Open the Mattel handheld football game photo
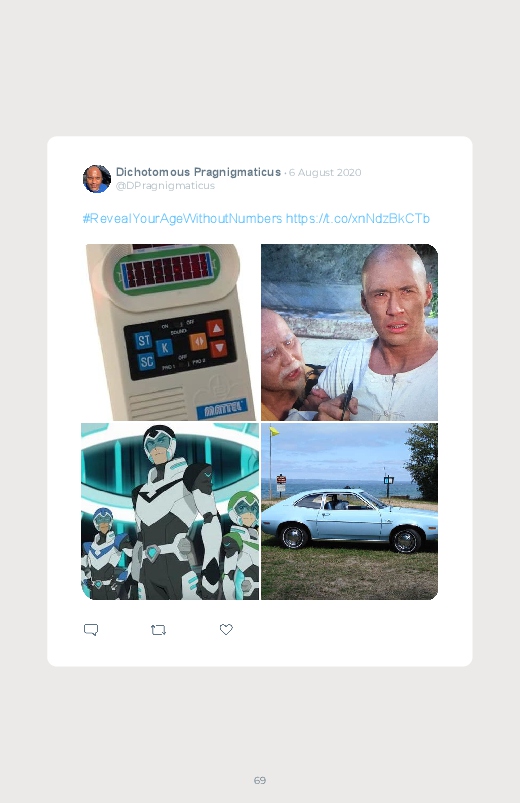520x803 pixels. point(170,332)
